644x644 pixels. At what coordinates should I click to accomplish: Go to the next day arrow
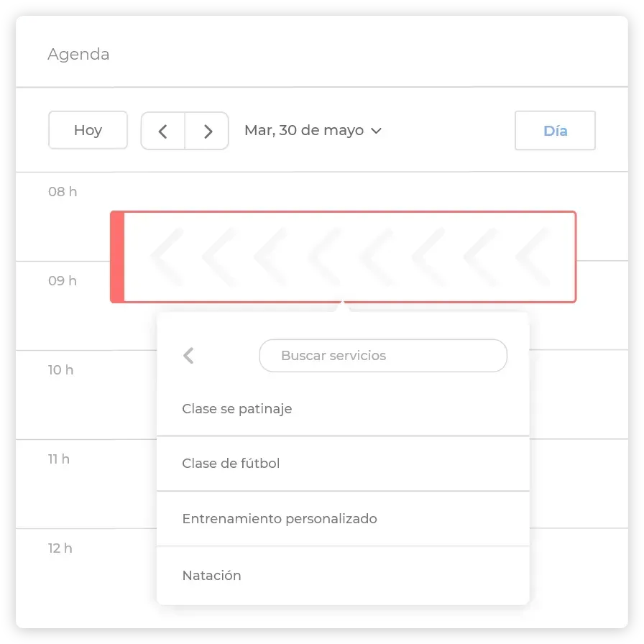coord(207,131)
